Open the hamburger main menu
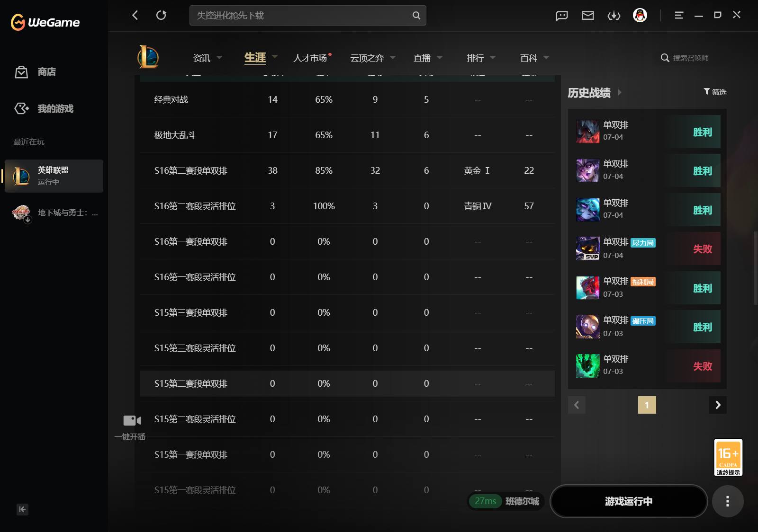The width and height of the screenshot is (758, 532). click(x=679, y=15)
